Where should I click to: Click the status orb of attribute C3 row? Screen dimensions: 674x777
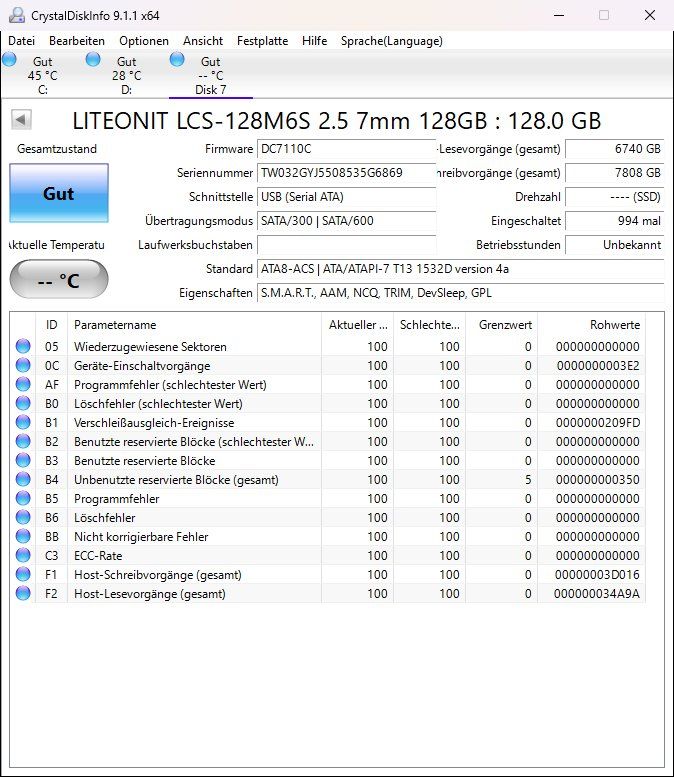pos(23,555)
